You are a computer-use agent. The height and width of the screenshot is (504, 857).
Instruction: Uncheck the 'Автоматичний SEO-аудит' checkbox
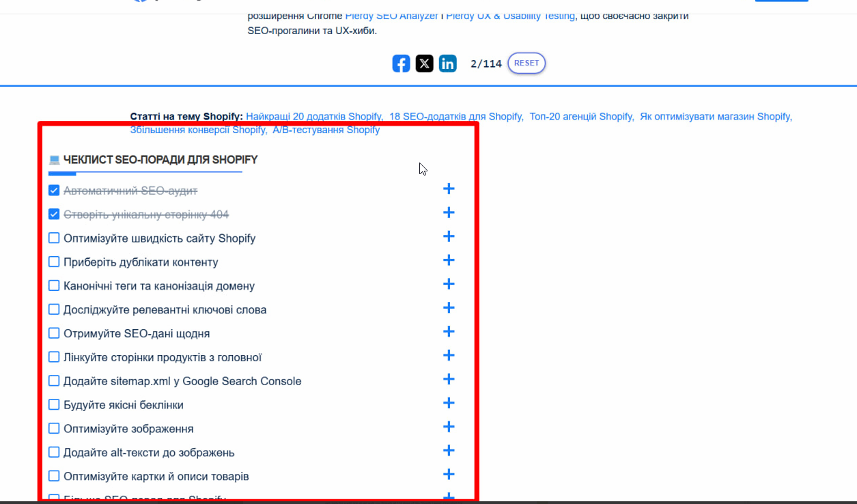coord(54,191)
